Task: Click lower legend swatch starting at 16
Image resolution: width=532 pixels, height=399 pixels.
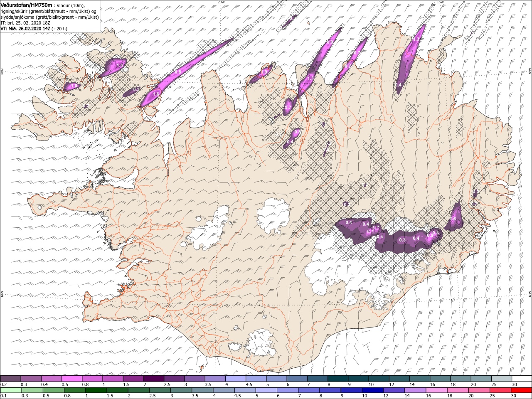Action: pos(436,390)
